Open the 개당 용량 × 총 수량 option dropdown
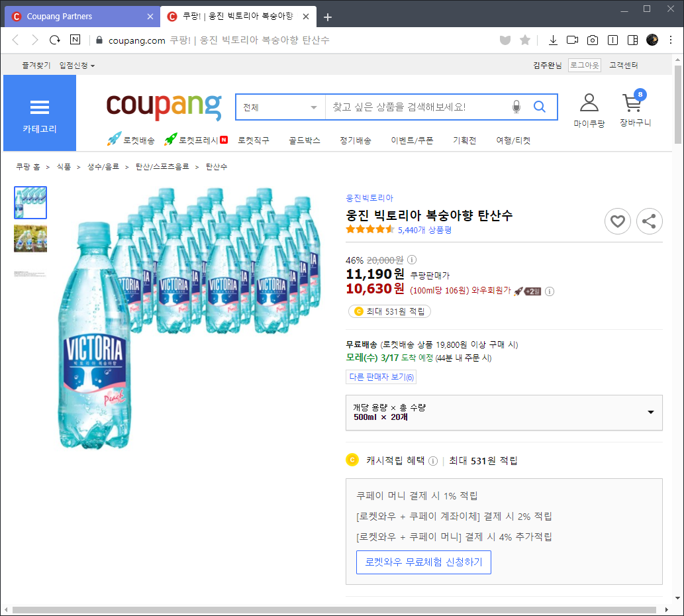 pos(504,413)
